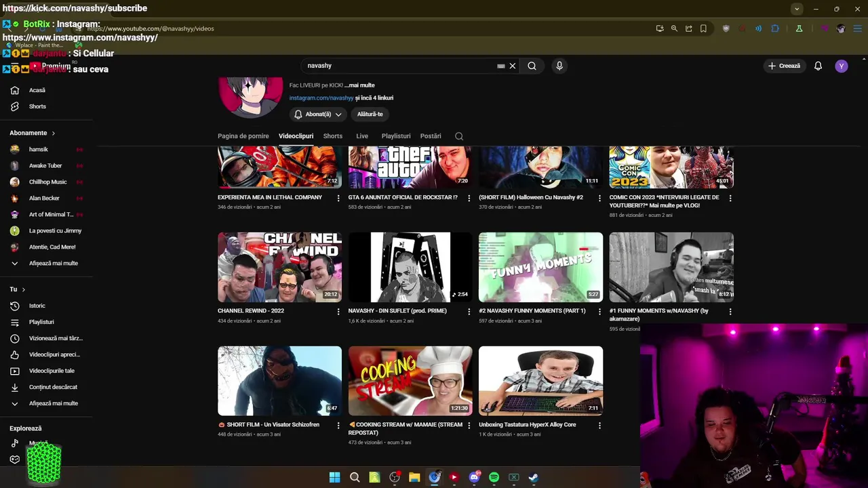Search within channel using magnifier icon
The image size is (868, 488).
[459, 136]
